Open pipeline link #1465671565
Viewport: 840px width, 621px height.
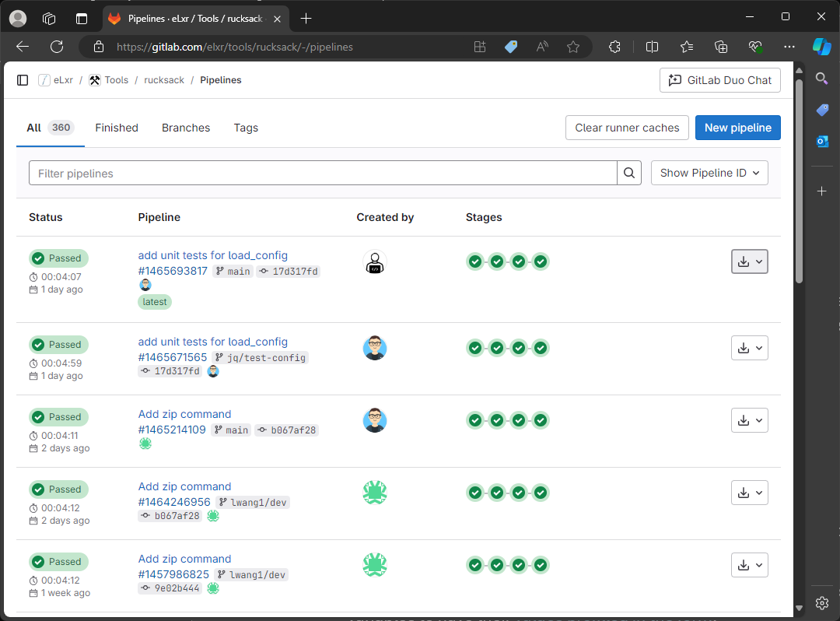173,357
